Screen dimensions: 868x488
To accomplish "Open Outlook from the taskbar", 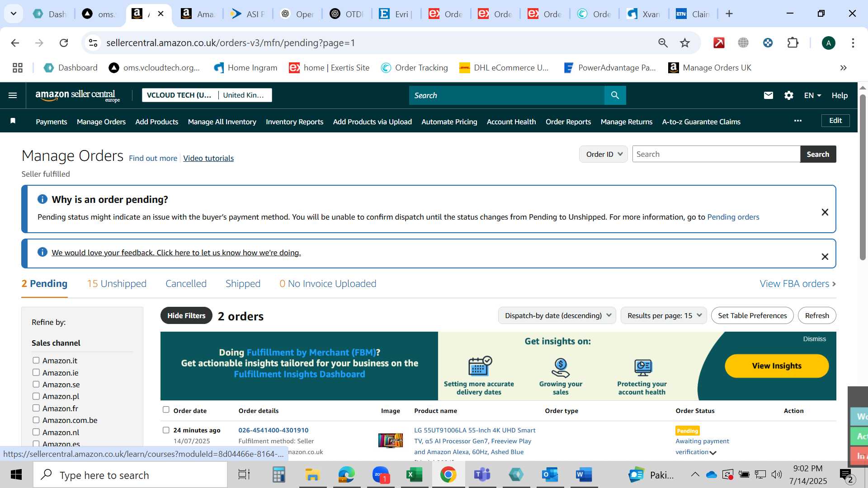I will 550,475.
